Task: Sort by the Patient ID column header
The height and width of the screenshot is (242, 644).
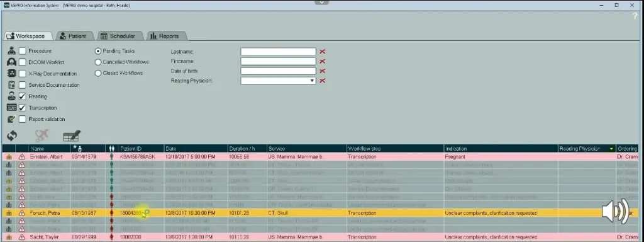Action: [142, 149]
